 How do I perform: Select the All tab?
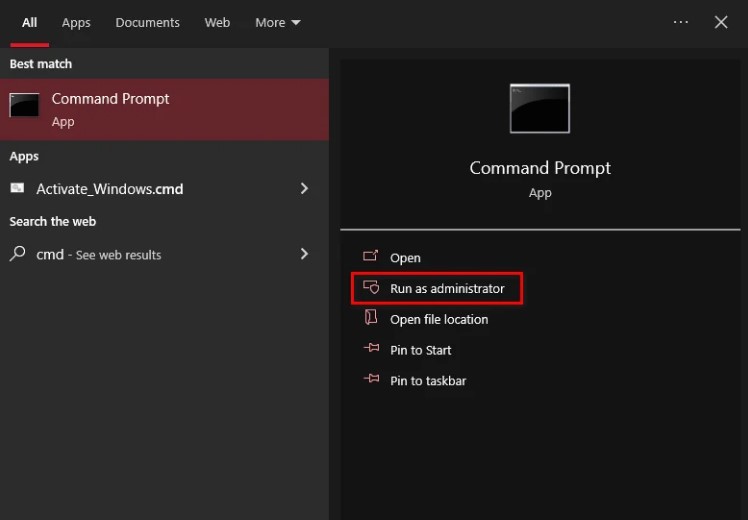[x=30, y=22]
